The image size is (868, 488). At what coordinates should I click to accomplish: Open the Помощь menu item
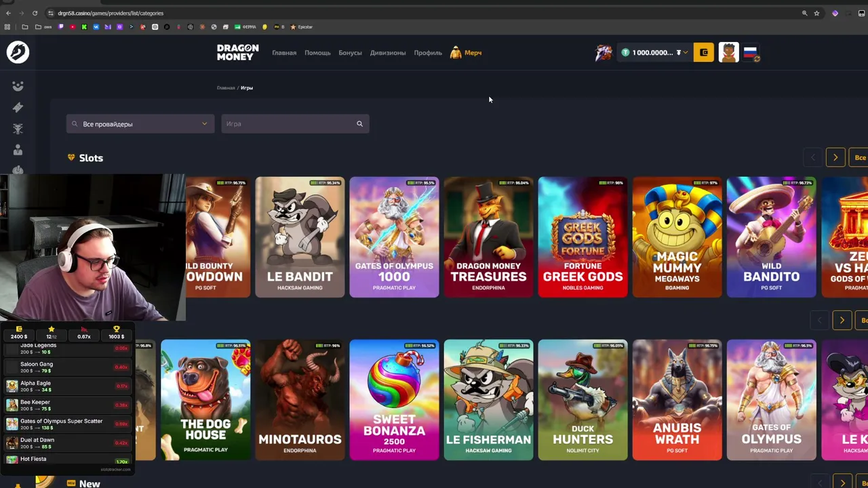coord(317,53)
